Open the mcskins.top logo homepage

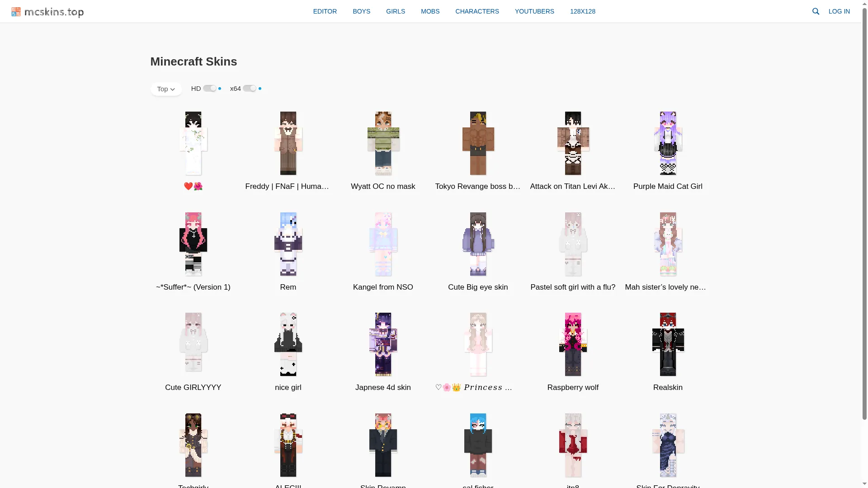47,12
